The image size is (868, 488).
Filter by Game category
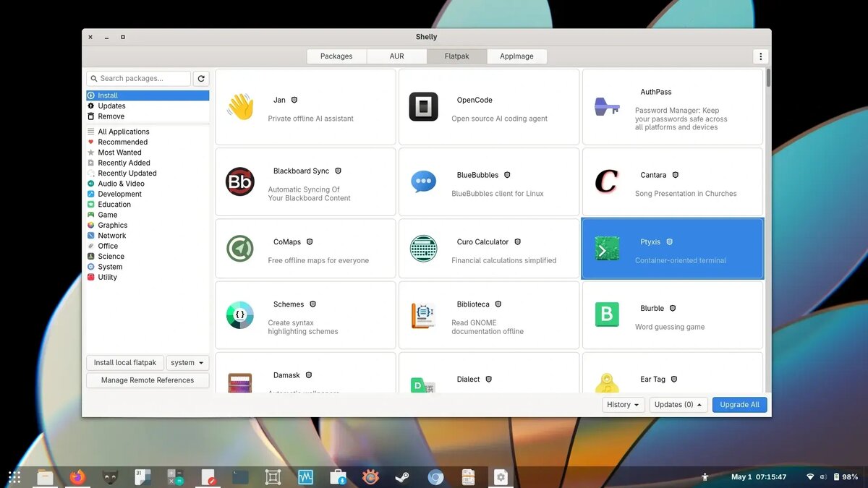pyautogui.click(x=148, y=215)
